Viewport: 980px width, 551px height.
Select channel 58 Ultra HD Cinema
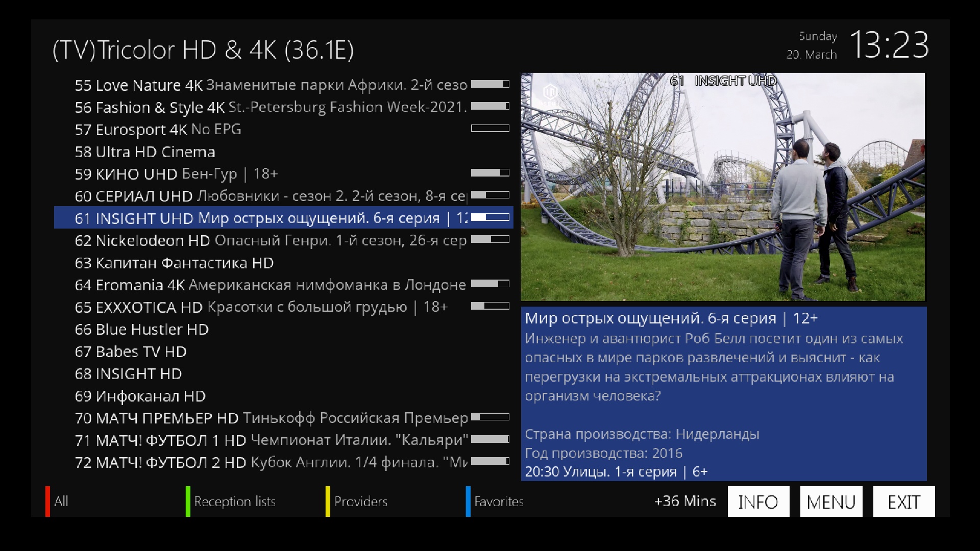point(283,152)
